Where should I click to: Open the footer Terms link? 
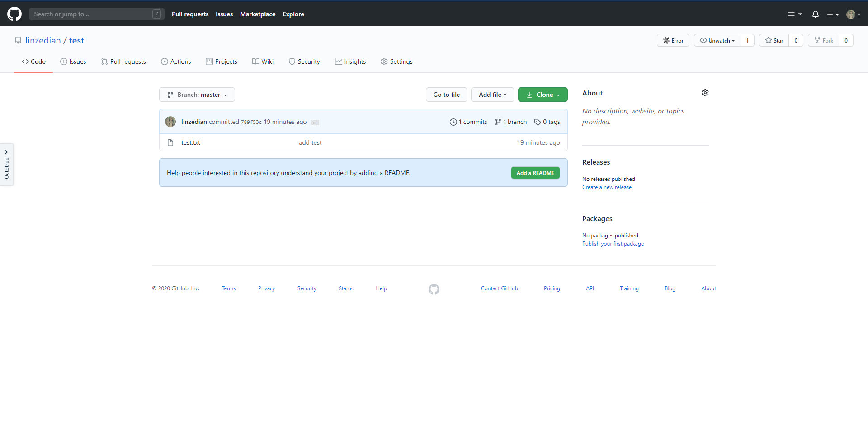(x=229, y=288)
